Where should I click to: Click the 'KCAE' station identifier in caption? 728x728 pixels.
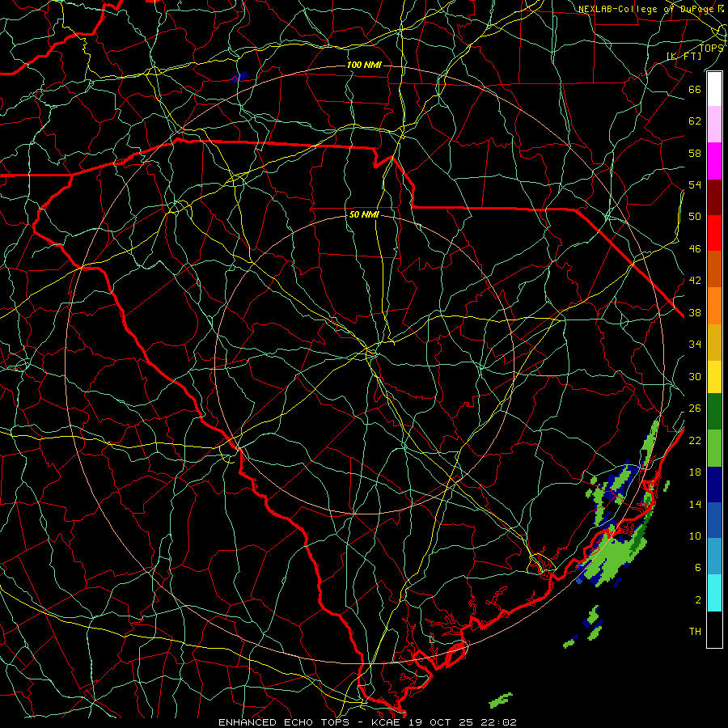pyautogui.click(x=385, y=722)
